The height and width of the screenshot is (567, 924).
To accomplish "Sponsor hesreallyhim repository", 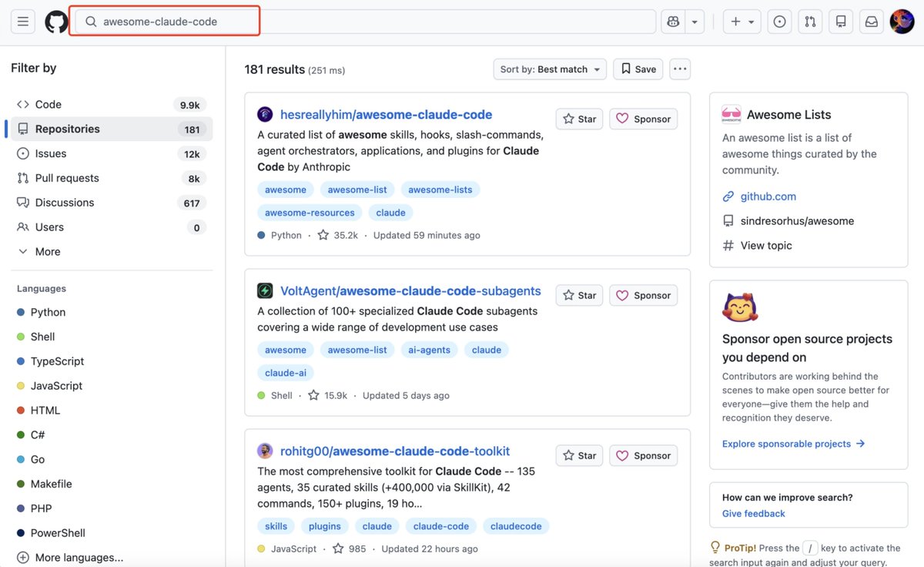I will click(644, 119).
